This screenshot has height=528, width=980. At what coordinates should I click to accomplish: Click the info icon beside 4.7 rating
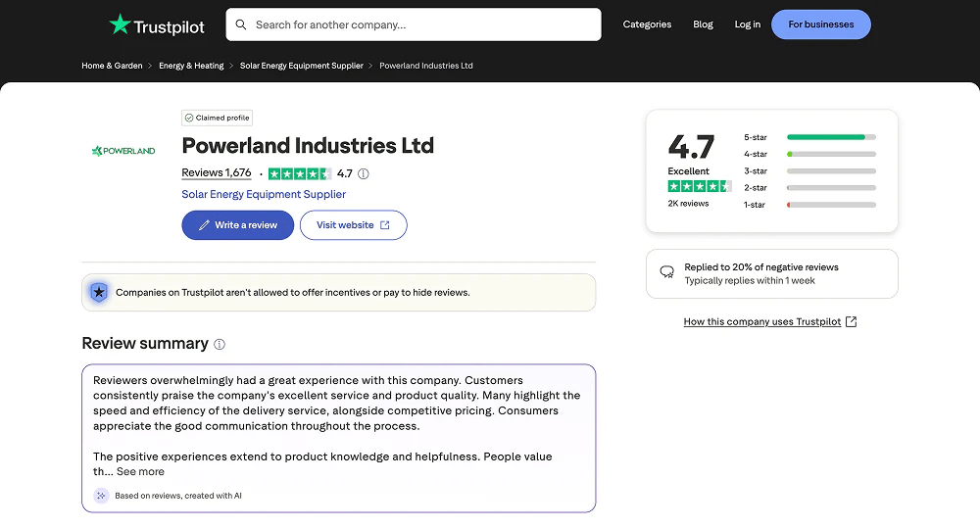364,174
